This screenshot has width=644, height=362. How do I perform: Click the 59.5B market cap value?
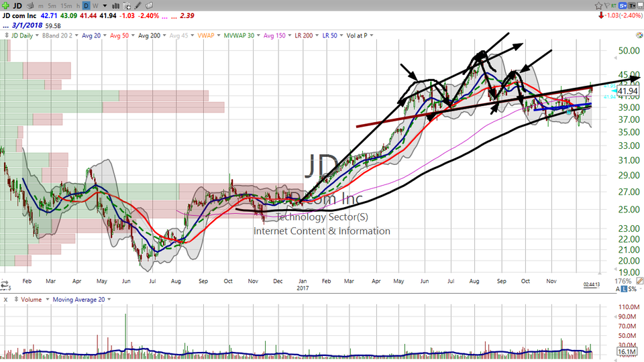point(53,26)
